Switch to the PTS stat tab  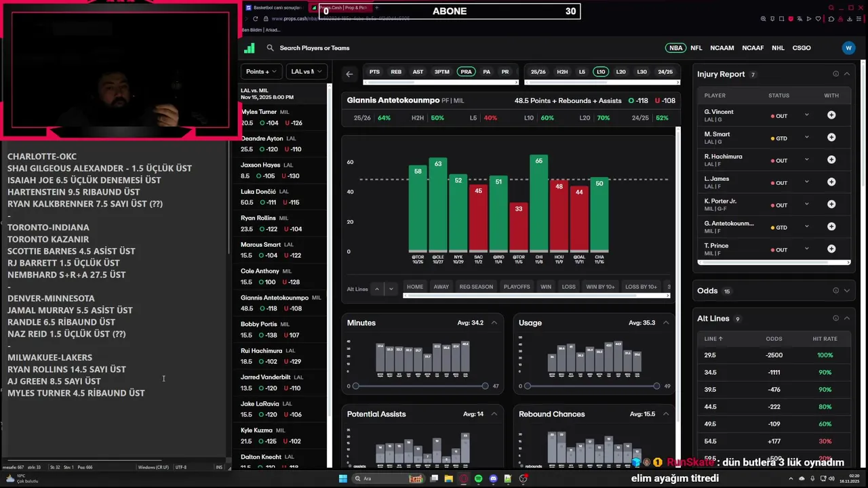pyautogui.click(x=374, y=72)
